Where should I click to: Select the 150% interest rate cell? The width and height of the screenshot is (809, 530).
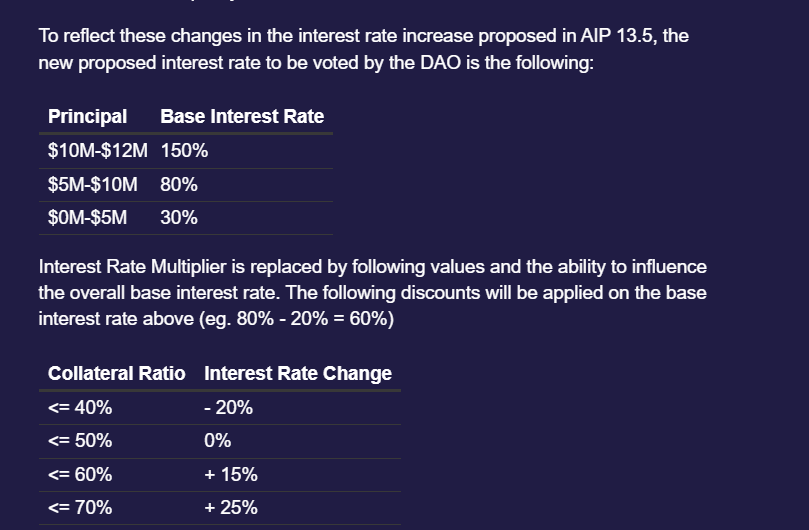184,151
